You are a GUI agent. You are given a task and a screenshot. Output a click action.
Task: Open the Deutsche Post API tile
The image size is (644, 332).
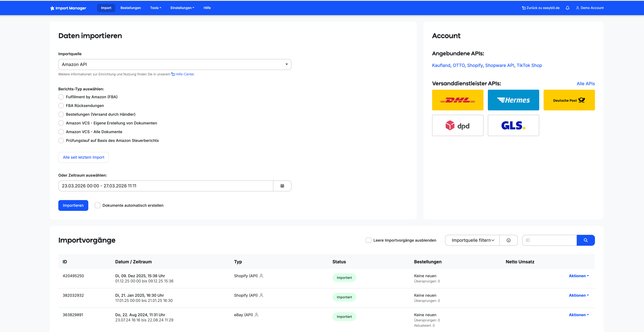(569, 100)
